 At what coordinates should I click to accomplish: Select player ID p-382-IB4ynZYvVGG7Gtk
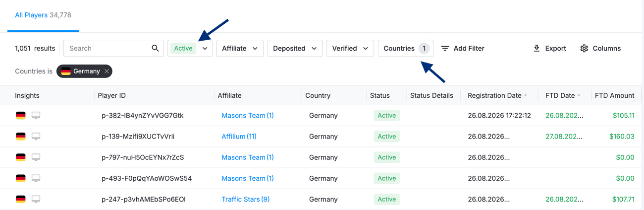(x=143, y=115)
